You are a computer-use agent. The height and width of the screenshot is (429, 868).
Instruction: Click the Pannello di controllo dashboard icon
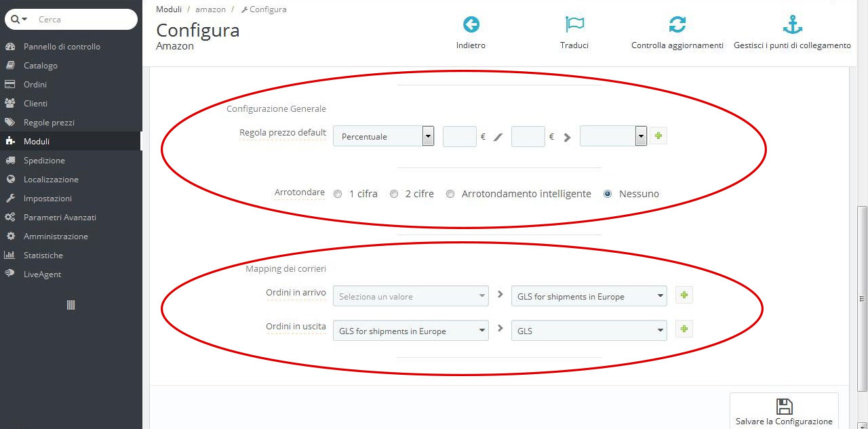10,47
